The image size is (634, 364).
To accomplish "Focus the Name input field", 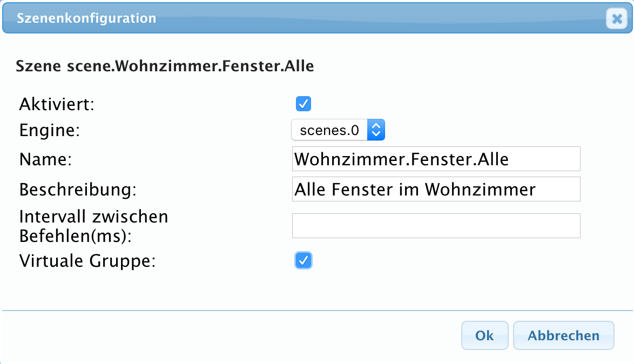I will 435,159.
